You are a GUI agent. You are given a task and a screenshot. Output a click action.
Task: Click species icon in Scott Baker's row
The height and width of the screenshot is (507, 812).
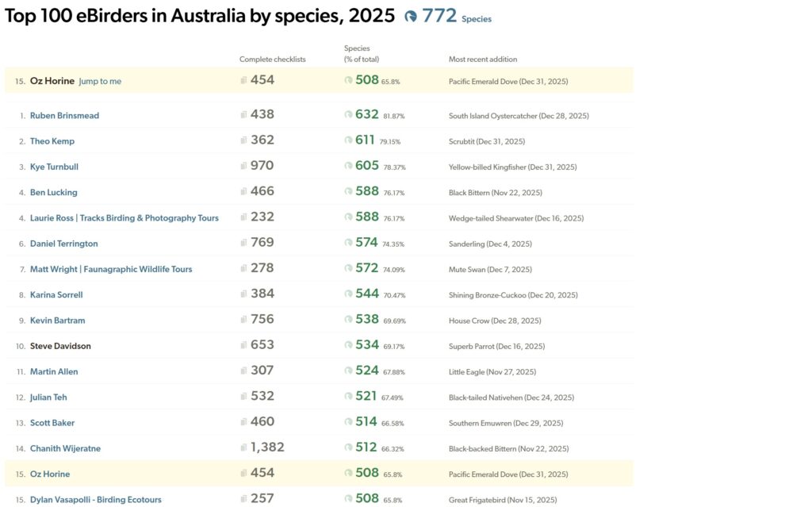click(348, 423)
